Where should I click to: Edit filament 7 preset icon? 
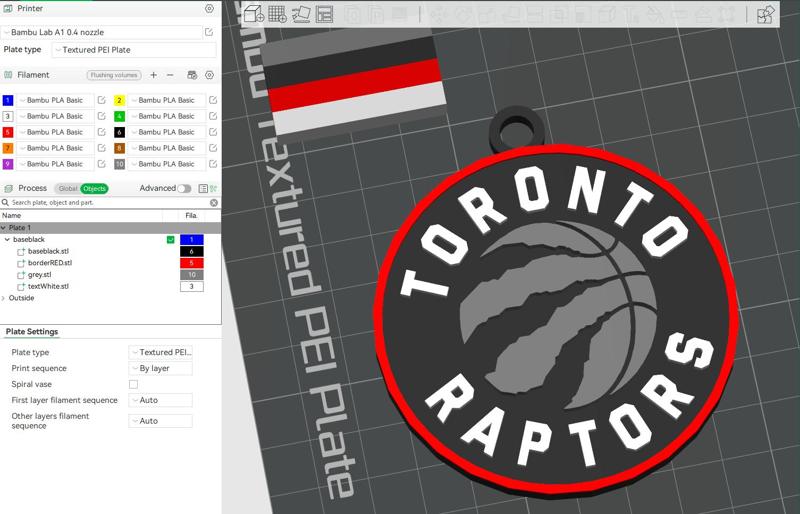pyautogui.click(x=102, y=148)
